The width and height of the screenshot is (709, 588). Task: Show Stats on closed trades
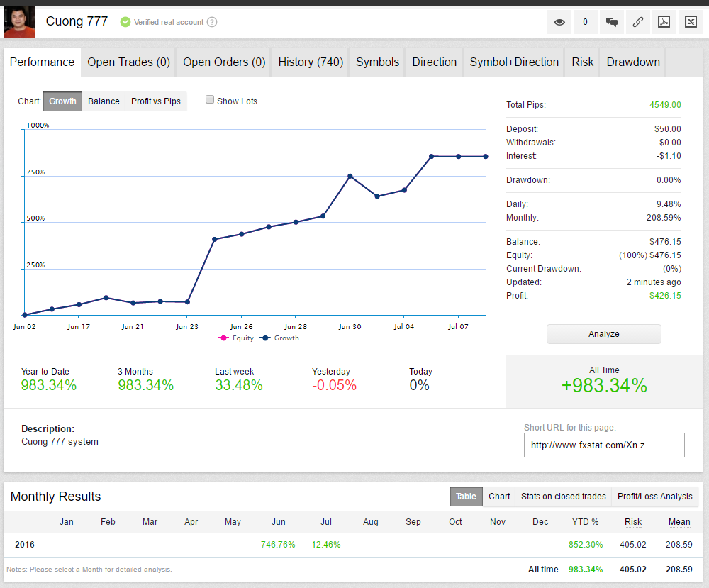click(x=563, y=497)
